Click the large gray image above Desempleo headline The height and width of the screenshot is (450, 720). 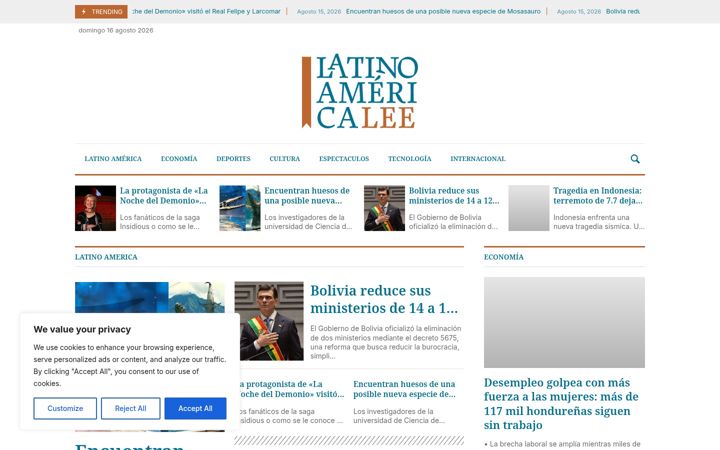564,322
